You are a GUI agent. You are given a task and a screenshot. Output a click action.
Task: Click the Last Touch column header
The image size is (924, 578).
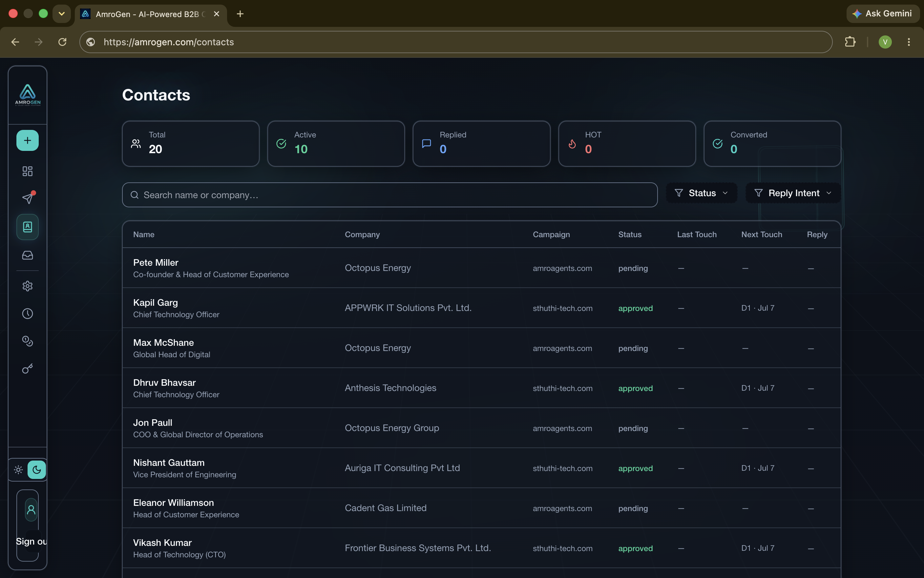pos(697,234)
